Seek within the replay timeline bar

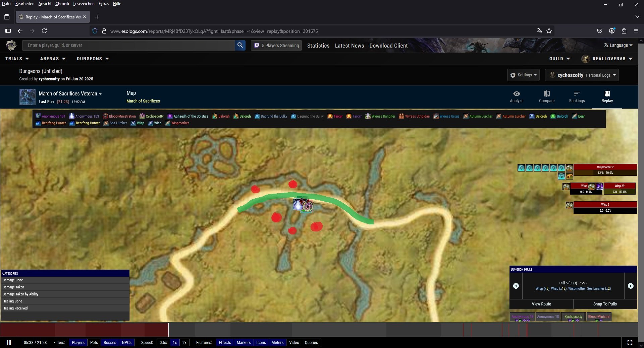point(319,330)
